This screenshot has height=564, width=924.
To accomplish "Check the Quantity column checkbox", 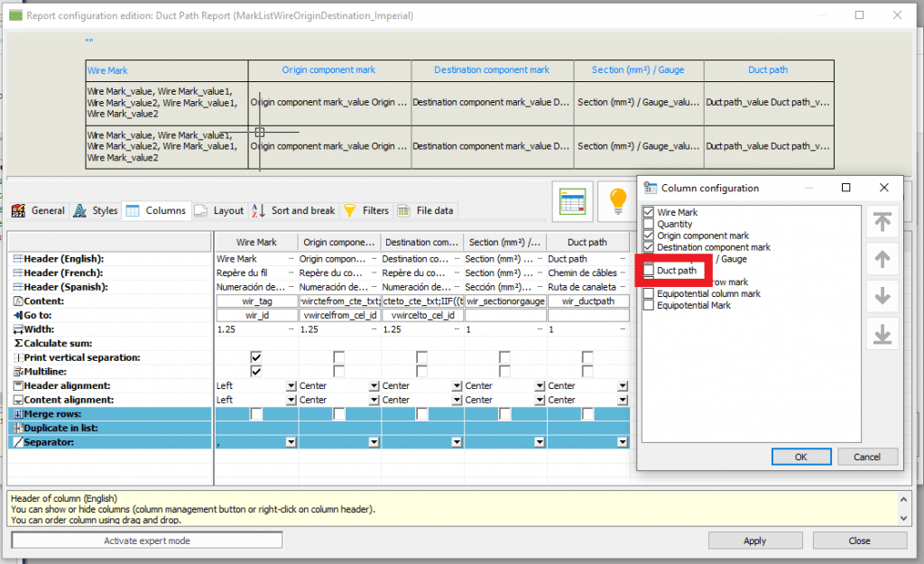I will pos(648,224).
